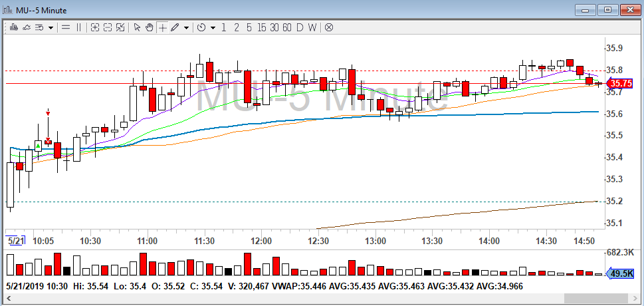Switch to 30 minute interval
This screenshot has height=306, width=644.
tap(274, 27)
